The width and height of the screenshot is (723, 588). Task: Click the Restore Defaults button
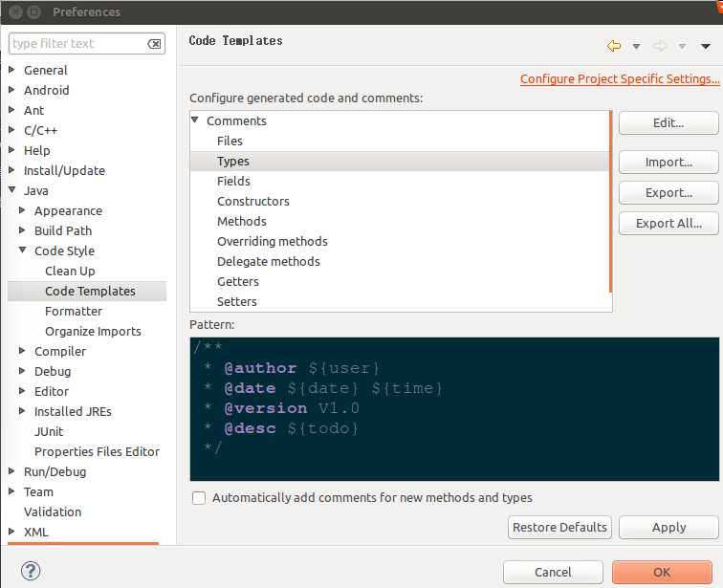(x=559, y=527)
